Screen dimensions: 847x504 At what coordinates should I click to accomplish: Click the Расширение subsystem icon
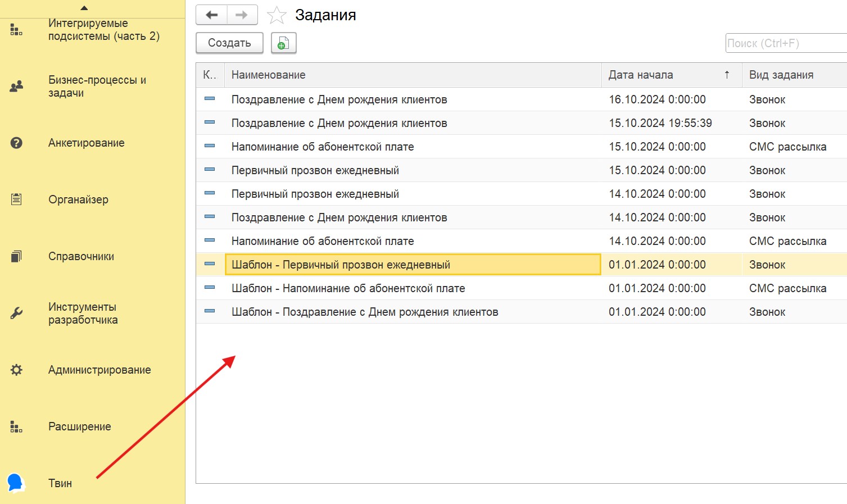16,426
